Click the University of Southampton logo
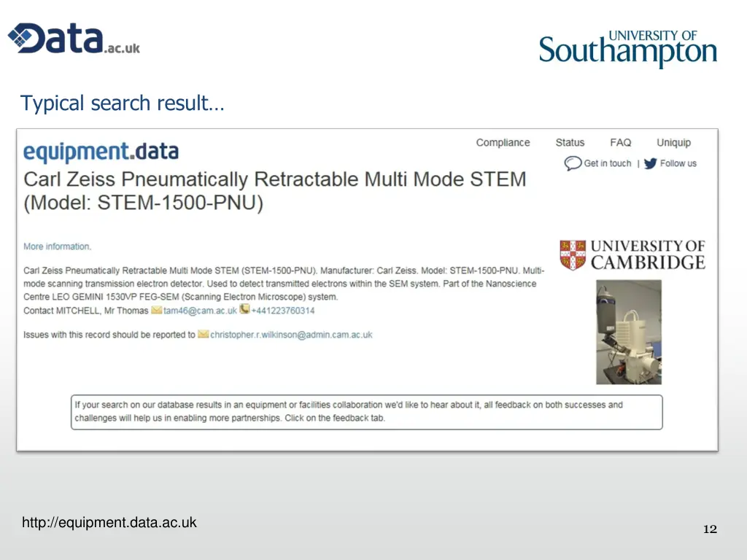Image resolution: width=747 pixels, height=560 pixels. click(x=628, y=49)
